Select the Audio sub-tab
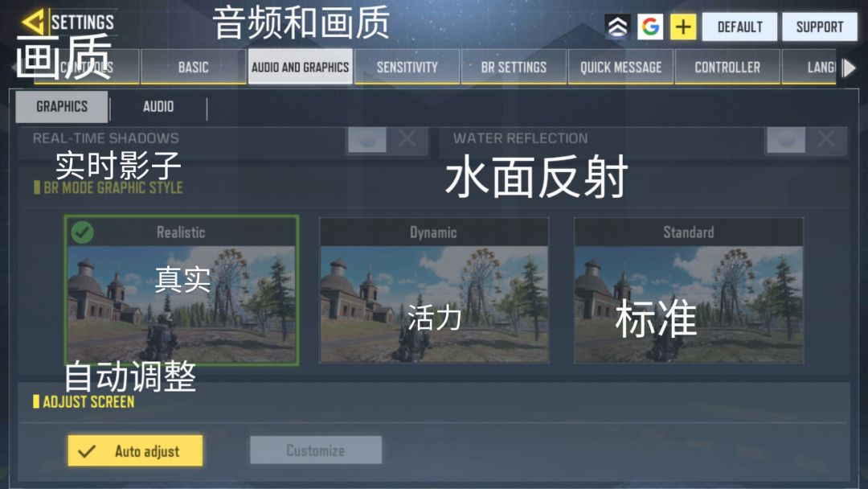Screen dimensions: 868x489 pos(158,106)
